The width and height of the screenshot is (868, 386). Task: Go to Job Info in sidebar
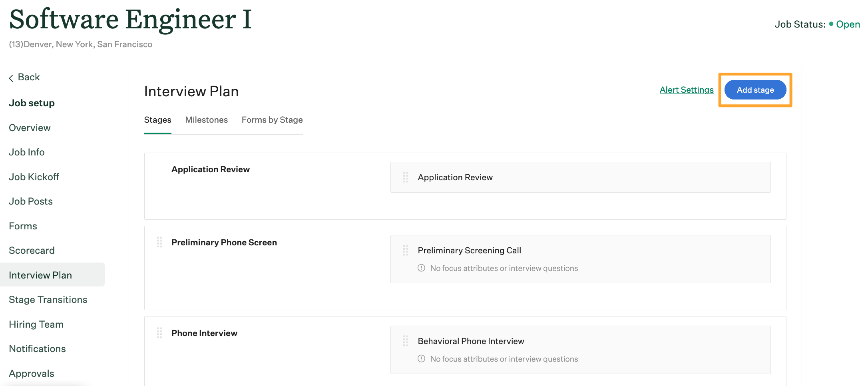coord(27,152)
